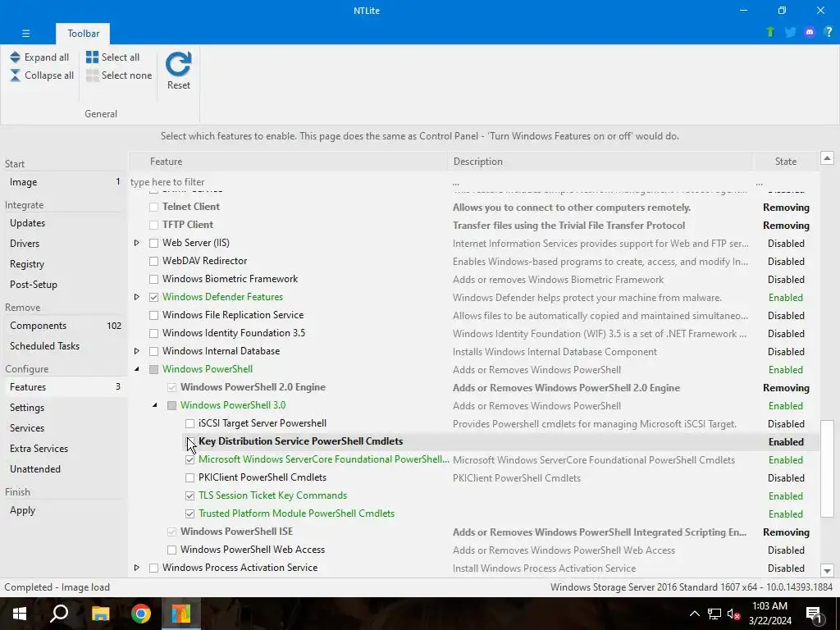Click the Expand all icon
The height and width of the screenshot is (630, 840).
(15, 57)
